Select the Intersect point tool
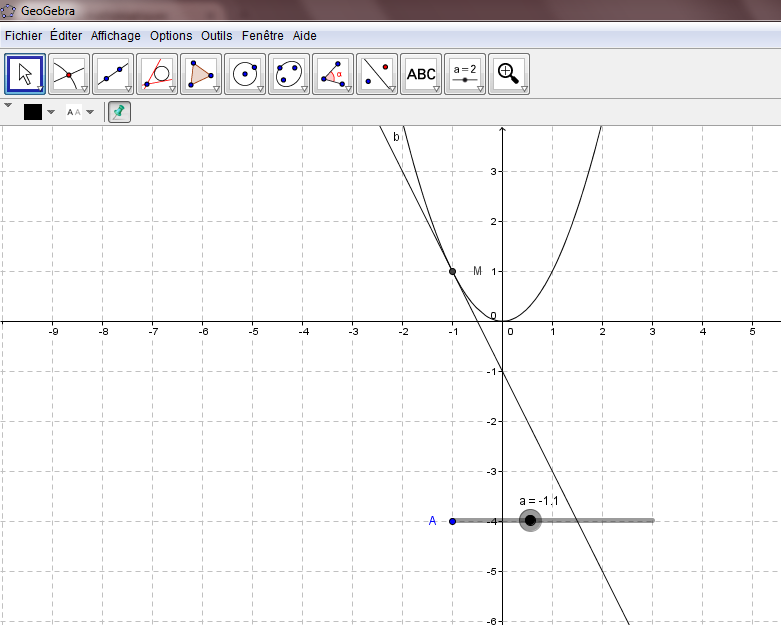 point(69,73)
